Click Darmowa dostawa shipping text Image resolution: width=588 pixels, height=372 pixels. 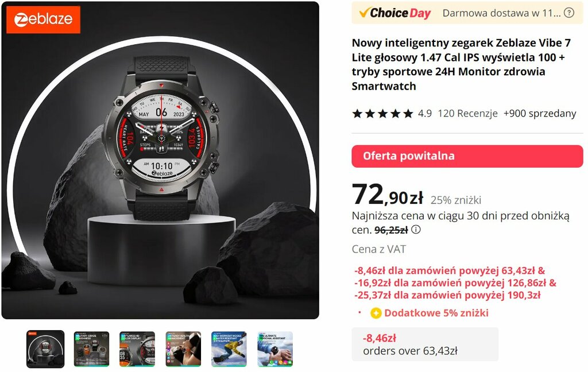pos(502,13)
